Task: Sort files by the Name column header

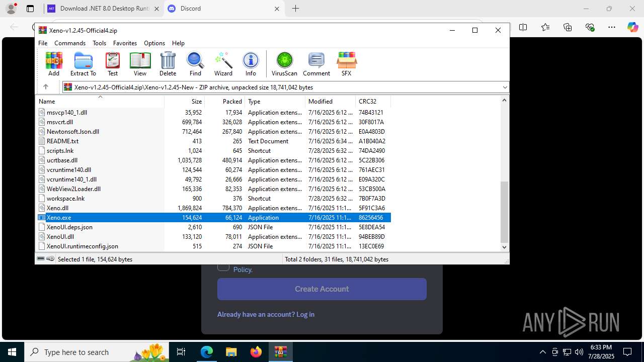Action: click(x=101, y=102)
